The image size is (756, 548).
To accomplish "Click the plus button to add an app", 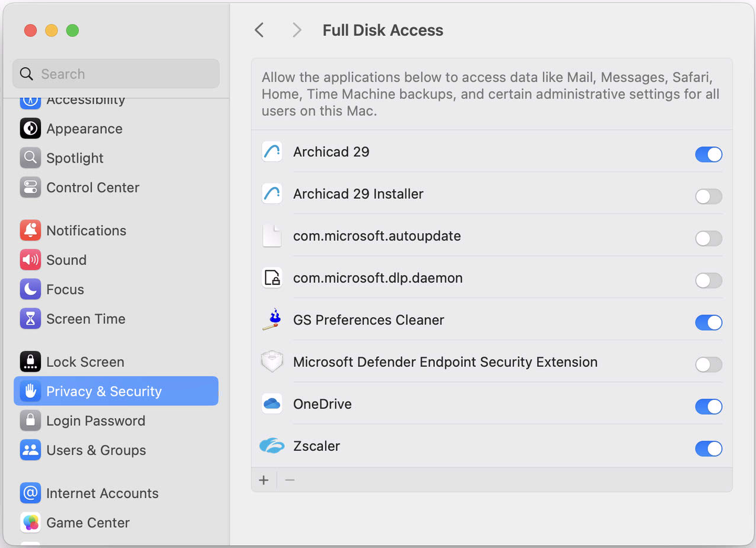I will [x=263, y=480].
